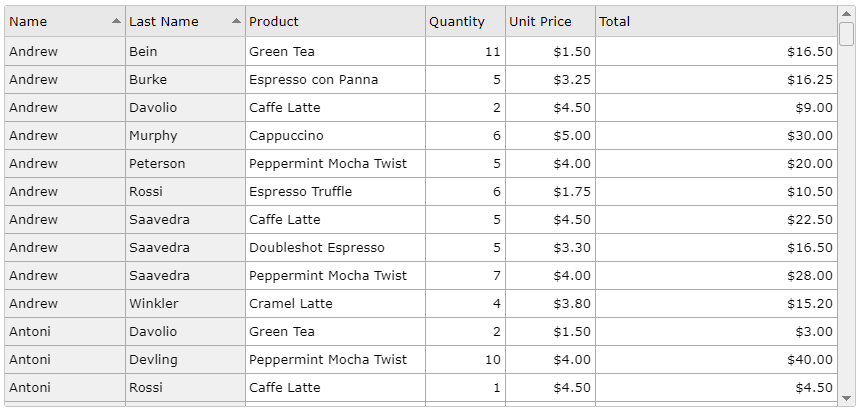Select the $30.00 total cell
This screenshot has width=865, height=413.
click(x=717, y=136)
